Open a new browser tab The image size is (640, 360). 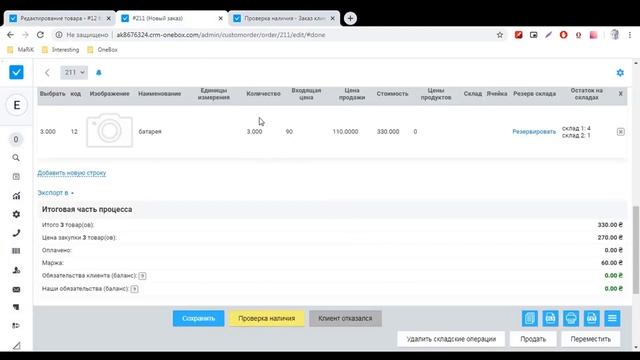(350, 18)
